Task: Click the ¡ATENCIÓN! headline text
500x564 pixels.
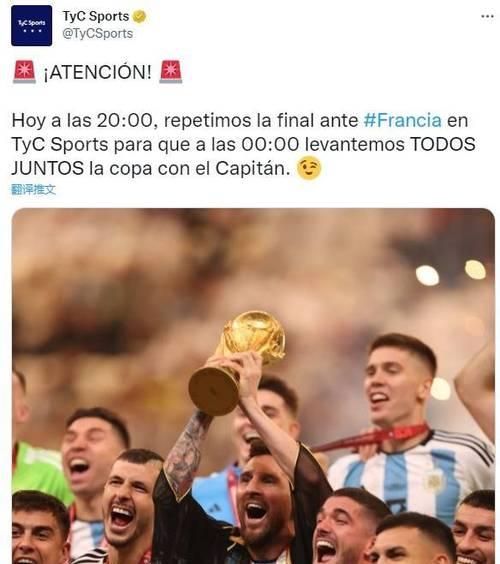Action: (97, 72)
